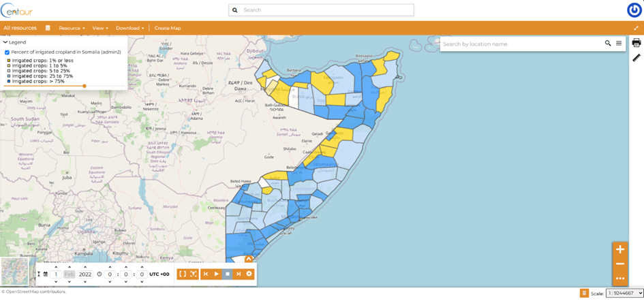Click the print map icon

636,43
